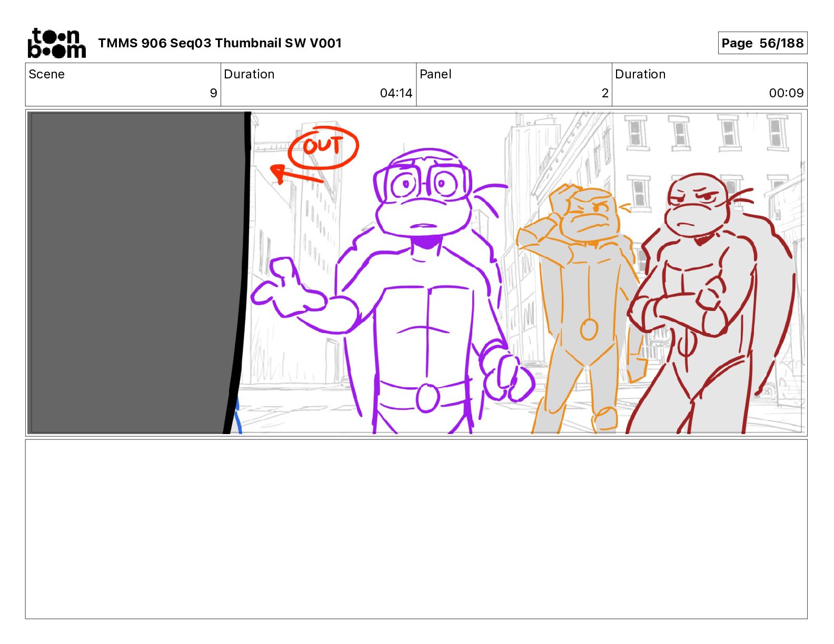The width and height of the screenshot is (834, 644).
Task: Click the scene number '9'
Action: coord(213,93)
